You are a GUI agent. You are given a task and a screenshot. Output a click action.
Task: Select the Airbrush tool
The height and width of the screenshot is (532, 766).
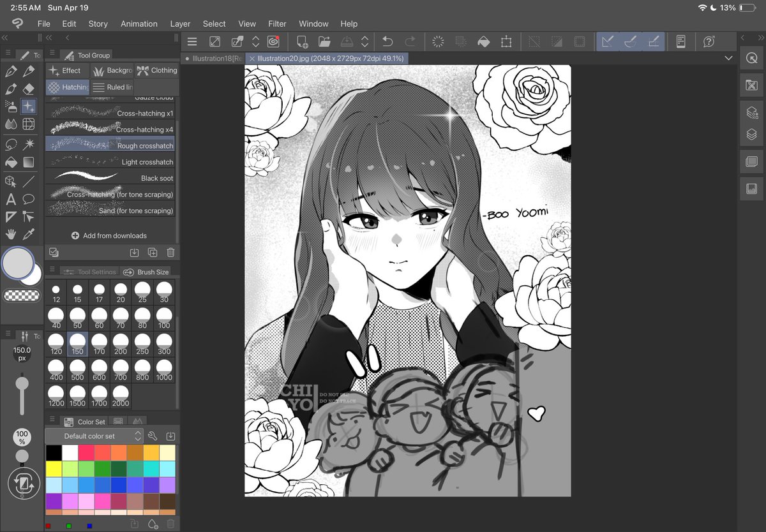[x=9, y=106]
